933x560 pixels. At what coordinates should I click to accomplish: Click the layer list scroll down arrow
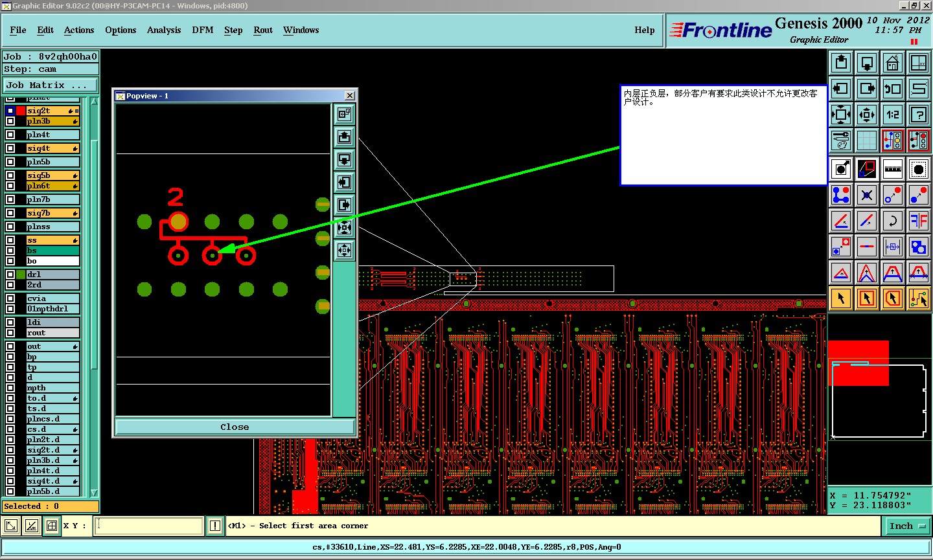94,493
